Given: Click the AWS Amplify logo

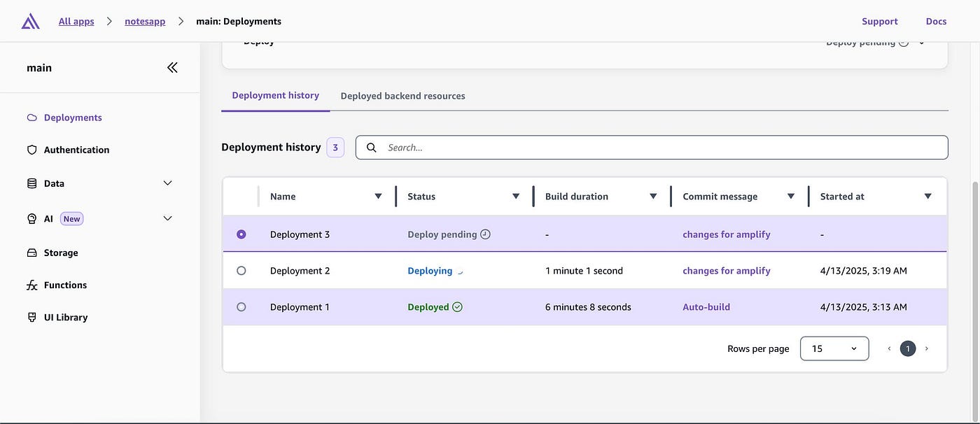Looking at the screenshot, I should pyautogui.click(x=31, y=22).
